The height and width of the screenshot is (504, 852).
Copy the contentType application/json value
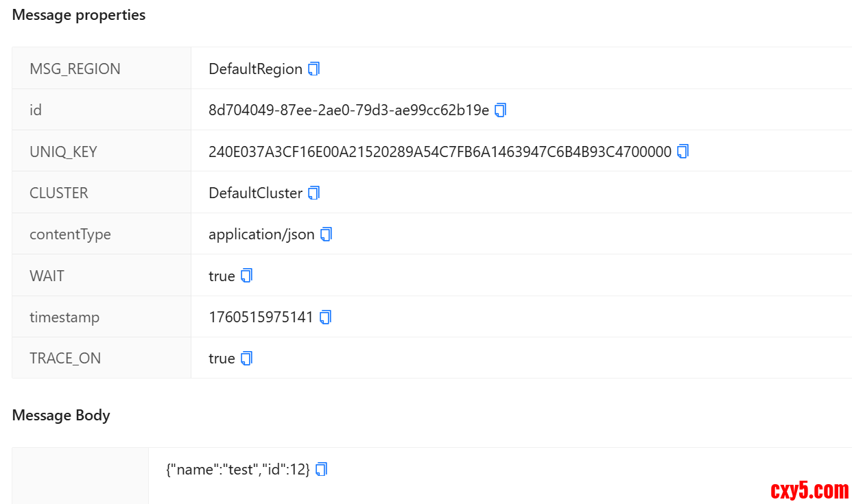(327, 235)
